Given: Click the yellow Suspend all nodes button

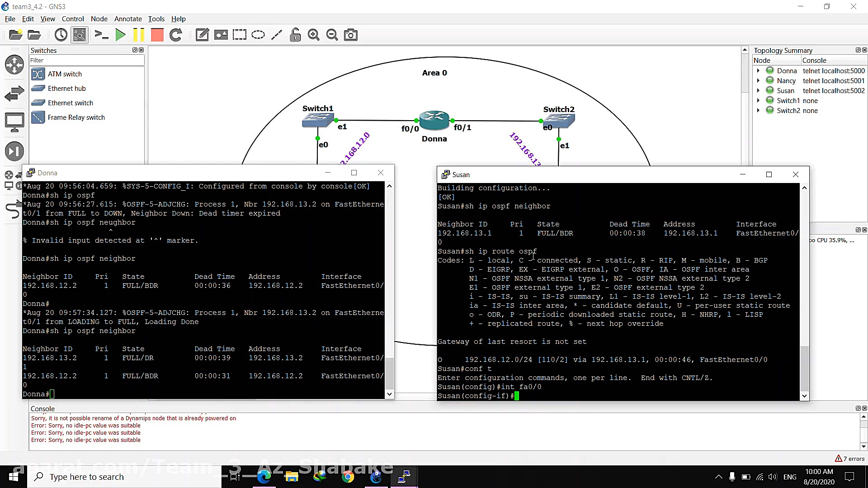Looking at the screenshot, I should point(139,35).
